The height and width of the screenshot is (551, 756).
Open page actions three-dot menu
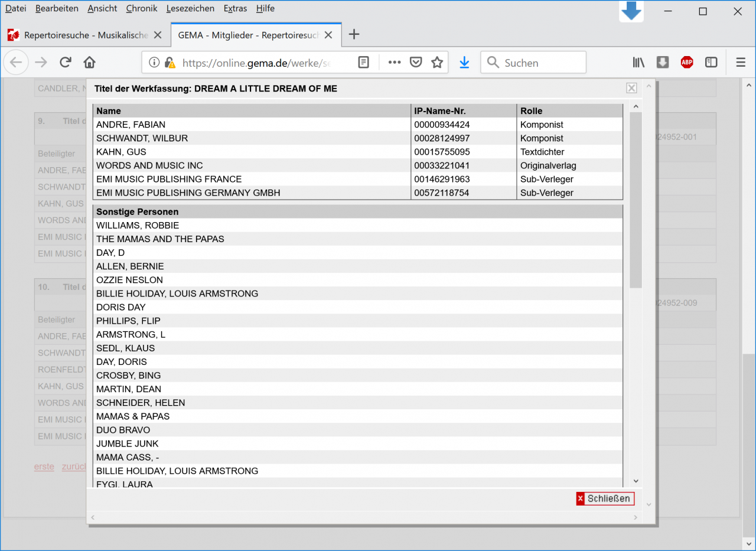coord(394,63)
